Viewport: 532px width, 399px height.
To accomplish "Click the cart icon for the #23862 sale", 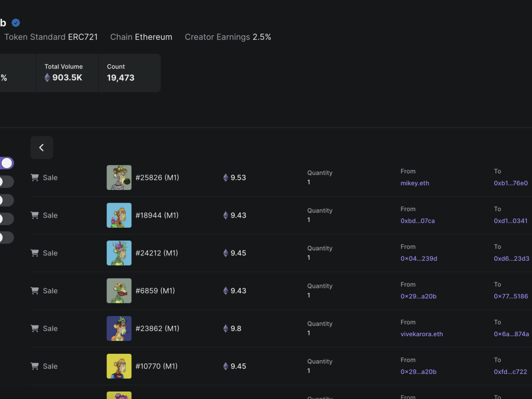I will click(x=34, y=328).
